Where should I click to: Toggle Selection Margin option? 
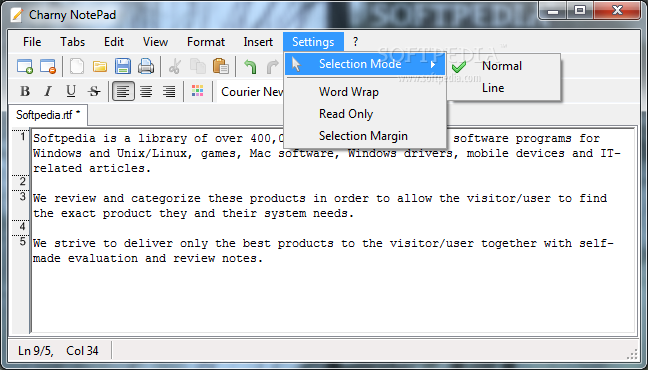click(x=365, y=136)
